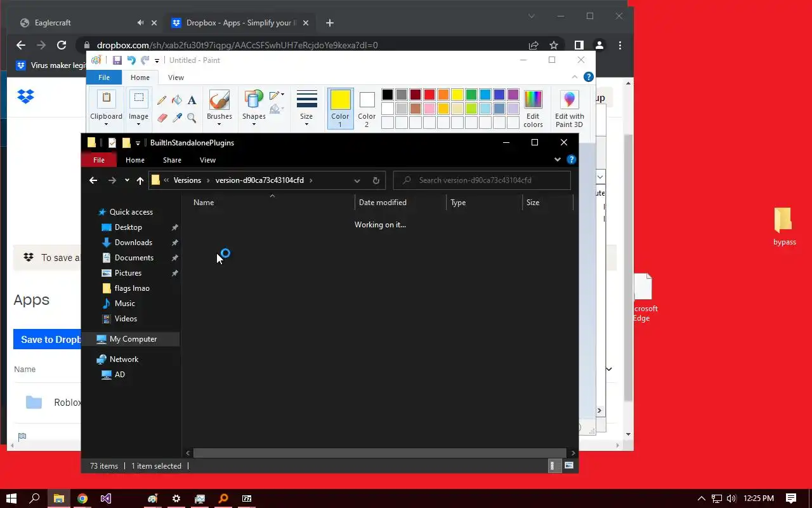Go up one folder level in File Explorer
Screen dimensions: 812x508
pos(140,180)
